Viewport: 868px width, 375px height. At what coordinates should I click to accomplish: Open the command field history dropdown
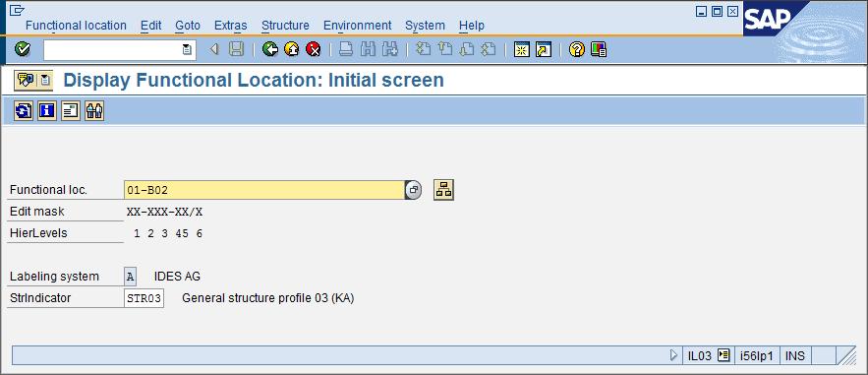[187, 50]
